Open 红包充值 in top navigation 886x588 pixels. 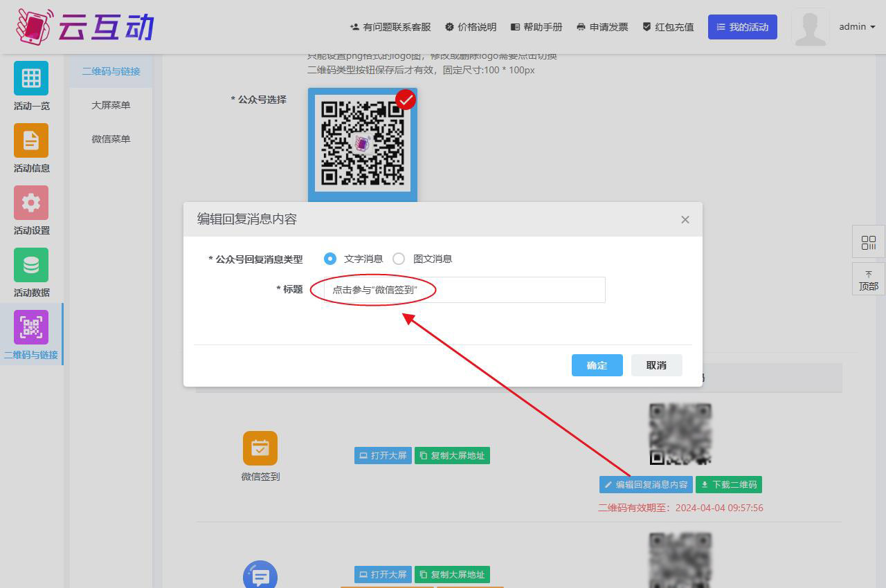click(x=668, y=27)
